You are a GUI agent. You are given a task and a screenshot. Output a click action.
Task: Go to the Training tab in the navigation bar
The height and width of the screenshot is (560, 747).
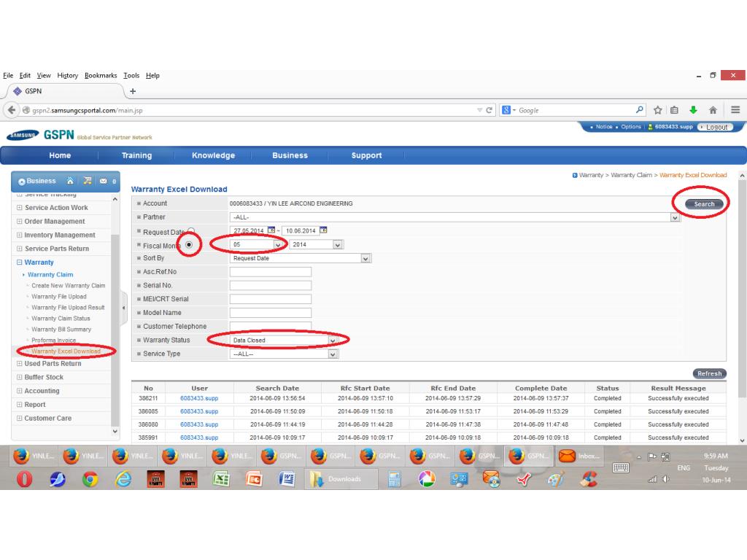pos(136,155)
